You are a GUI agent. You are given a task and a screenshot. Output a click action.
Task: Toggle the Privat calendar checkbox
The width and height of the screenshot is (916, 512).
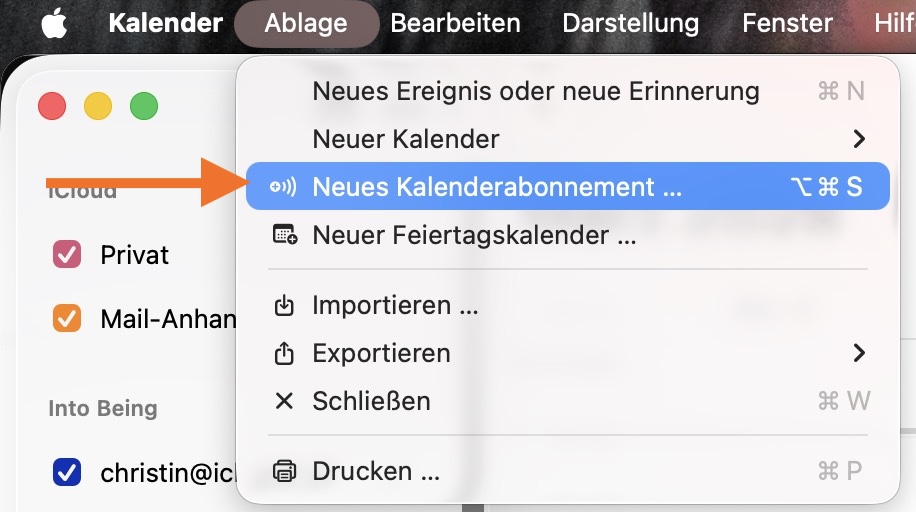point(66,255)
